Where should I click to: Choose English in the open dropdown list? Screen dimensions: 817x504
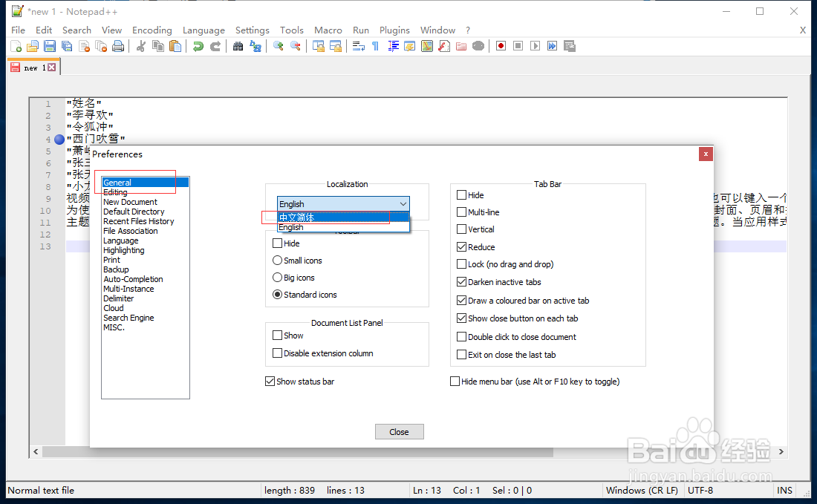click(x=343, y=228)
